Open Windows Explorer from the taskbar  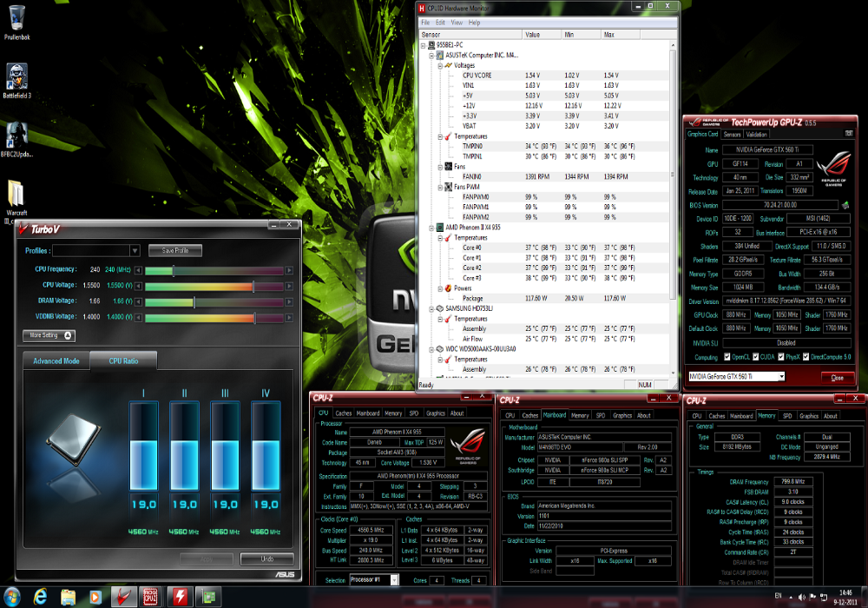(x=68, y=597)
